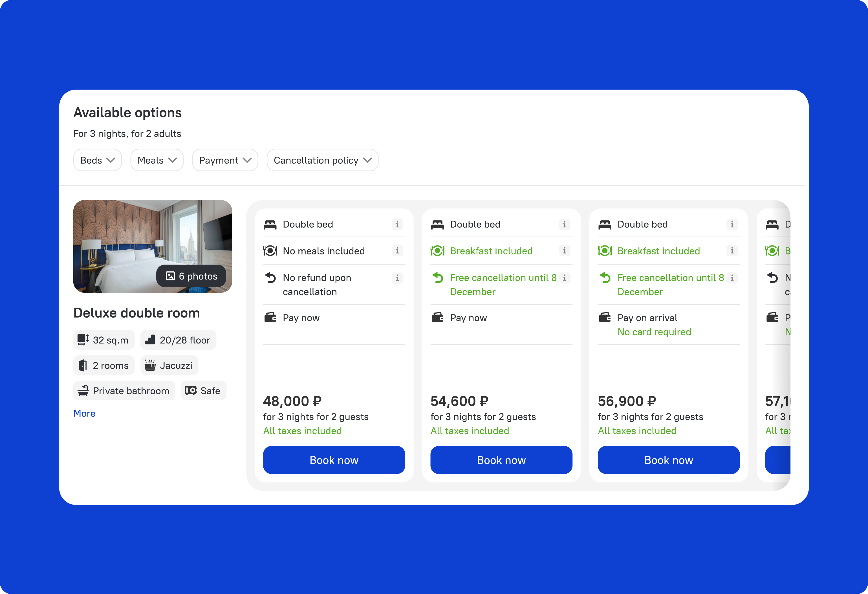The height and width of the screenshot is (594, 868).
Task: Click For 3 nights, for 2 adults text
Action: (127, 134)
